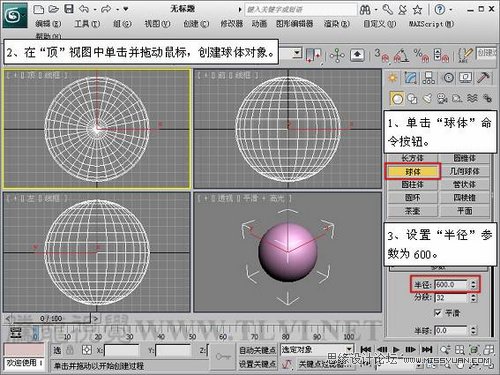Screen dimensions: 500x375
Task: Toggle the 平滑 (Smooth) checkbox
Action: coord(438,313)
